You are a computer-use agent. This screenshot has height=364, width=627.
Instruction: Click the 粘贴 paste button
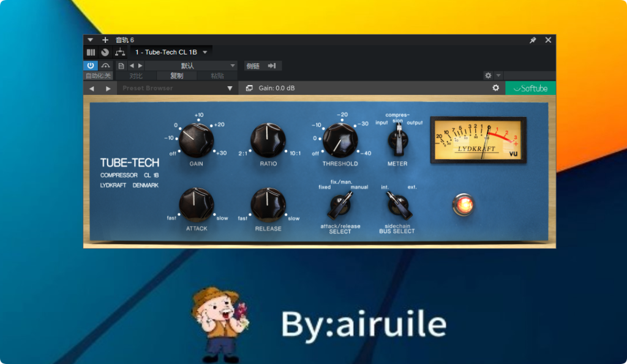pyautogui.click(x=217, y=75)
